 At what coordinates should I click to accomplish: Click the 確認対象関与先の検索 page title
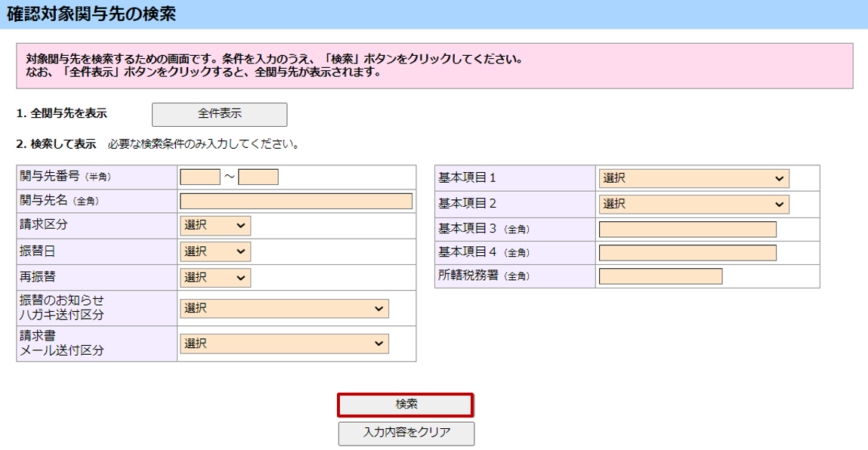point(91,14)
